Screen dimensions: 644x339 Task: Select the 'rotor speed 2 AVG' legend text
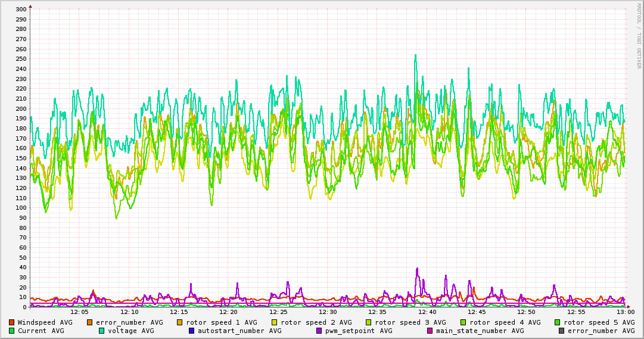(316, 322)
